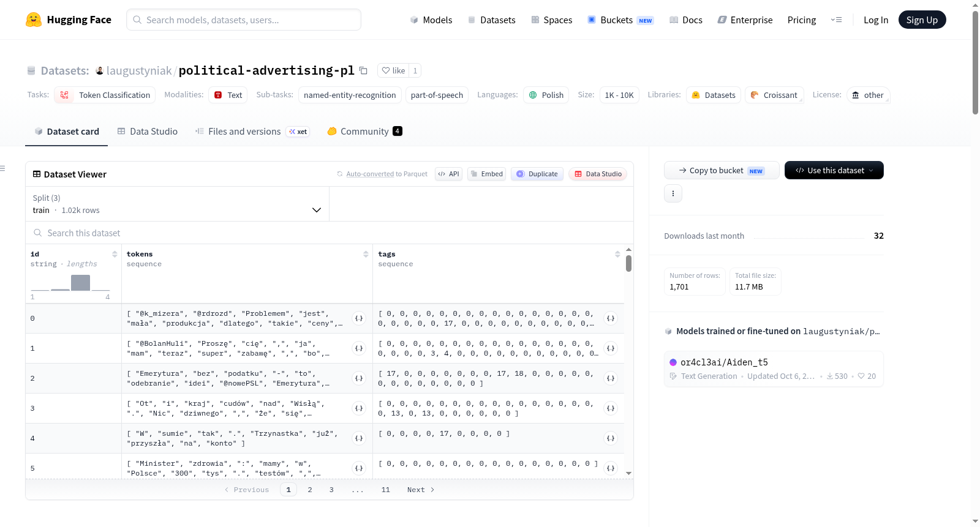Switch to the Dataset card tab
980x527 pixels.
[x=67, y=132]
